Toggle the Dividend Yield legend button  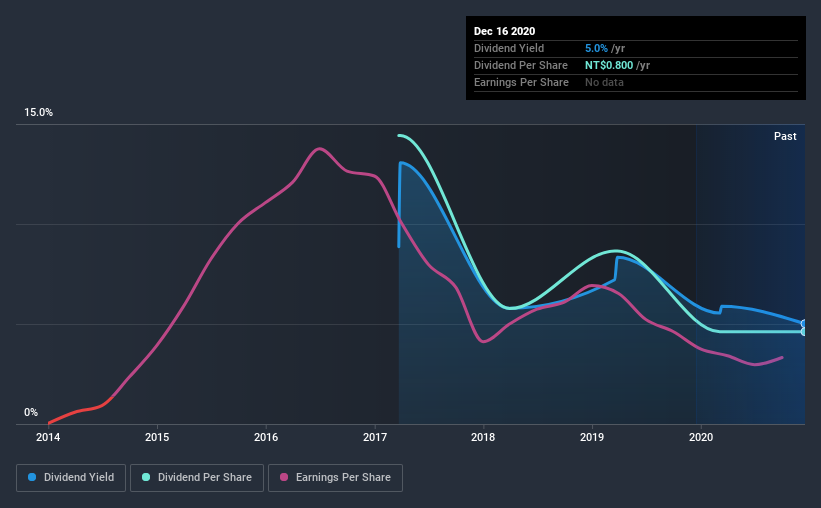click(71, 478)
